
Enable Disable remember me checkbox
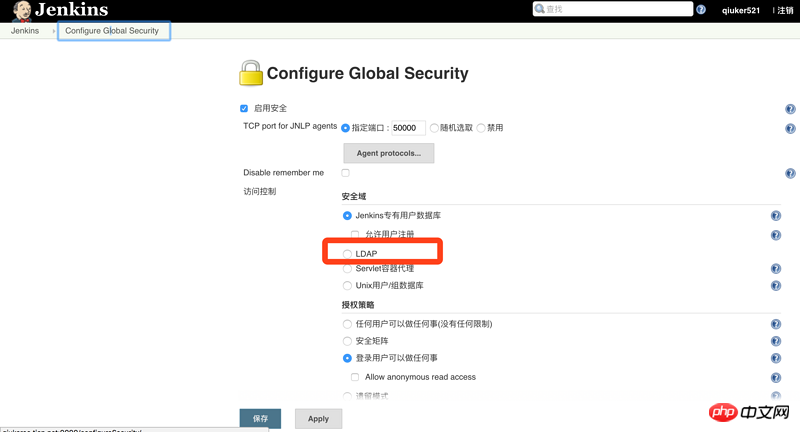pos(345,173)
